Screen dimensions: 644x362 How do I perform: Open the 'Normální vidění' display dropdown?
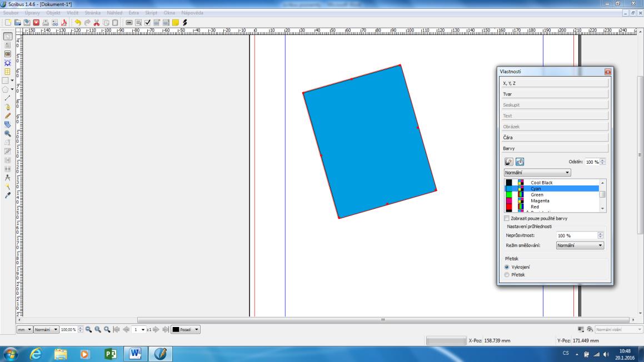618,330
